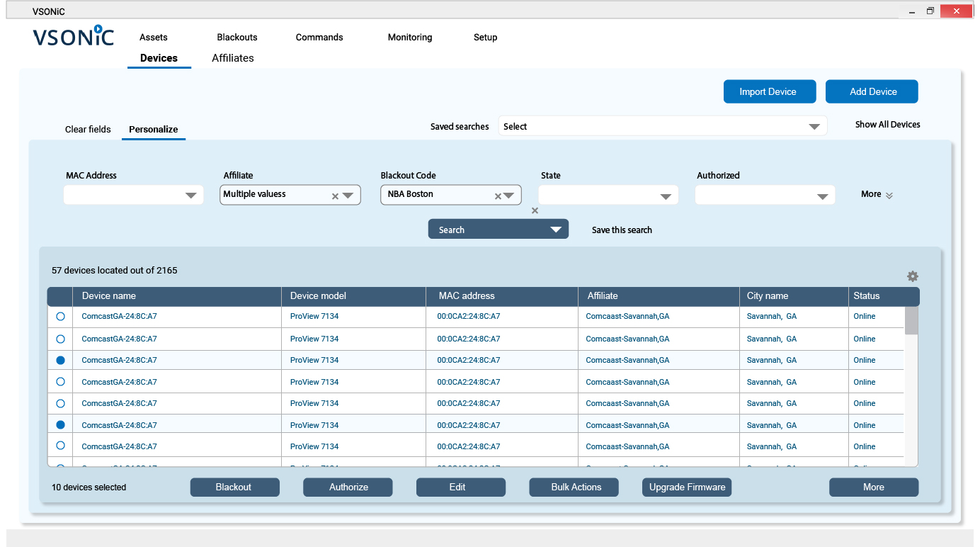Screen dimensions: 980x547
Task: Open the first row's ComcastGA-24:8C:A7 device name
Action: pos(120,317)
